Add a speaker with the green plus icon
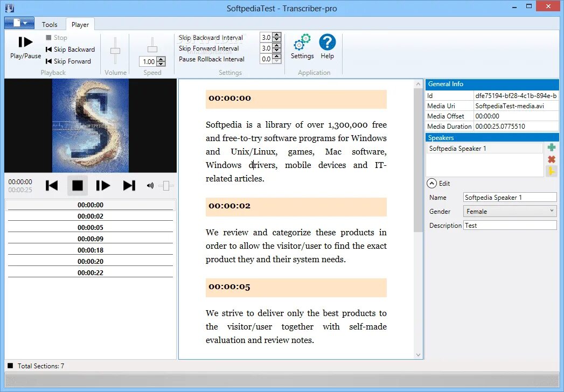Viewport: 564px width, 392px height. coord(552,148)
